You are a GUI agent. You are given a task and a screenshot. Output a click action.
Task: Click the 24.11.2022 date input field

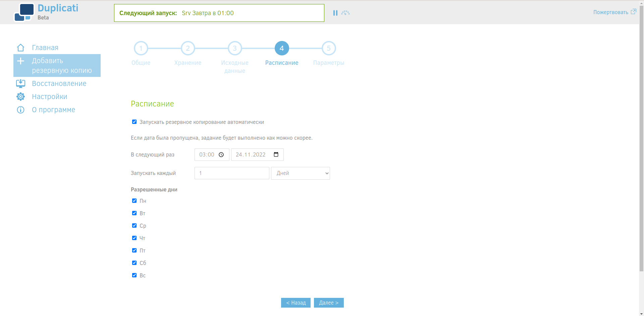[257, 154]
